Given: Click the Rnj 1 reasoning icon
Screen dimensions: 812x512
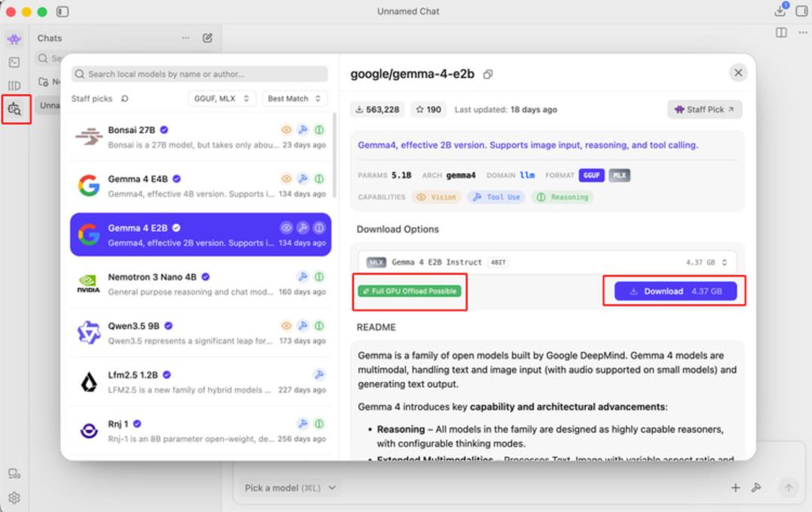Looking at the screenshot, I should 320,424.
